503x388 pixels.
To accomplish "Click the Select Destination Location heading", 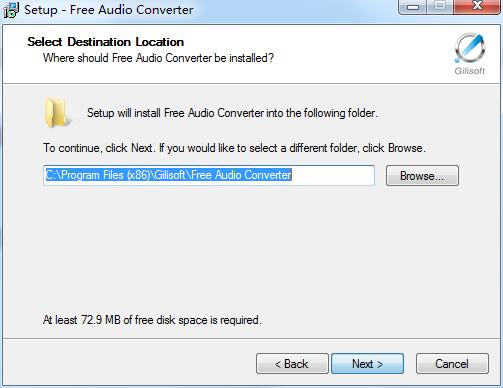I will [x=105, y=42].
